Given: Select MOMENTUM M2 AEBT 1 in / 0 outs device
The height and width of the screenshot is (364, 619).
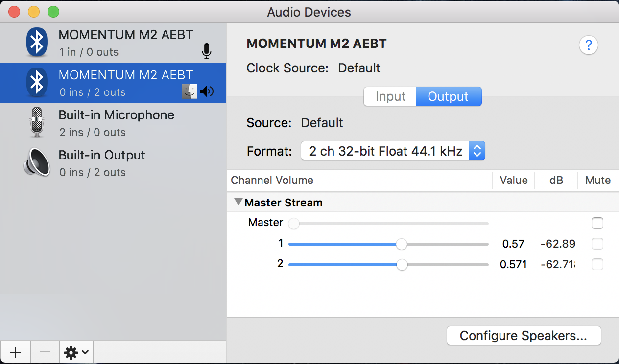Looking at the screenshot, I should click(x=113, y=43).
